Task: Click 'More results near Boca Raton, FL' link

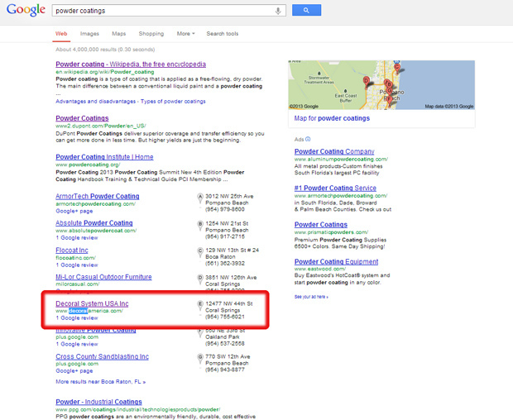Action: (x=100, y=382)
